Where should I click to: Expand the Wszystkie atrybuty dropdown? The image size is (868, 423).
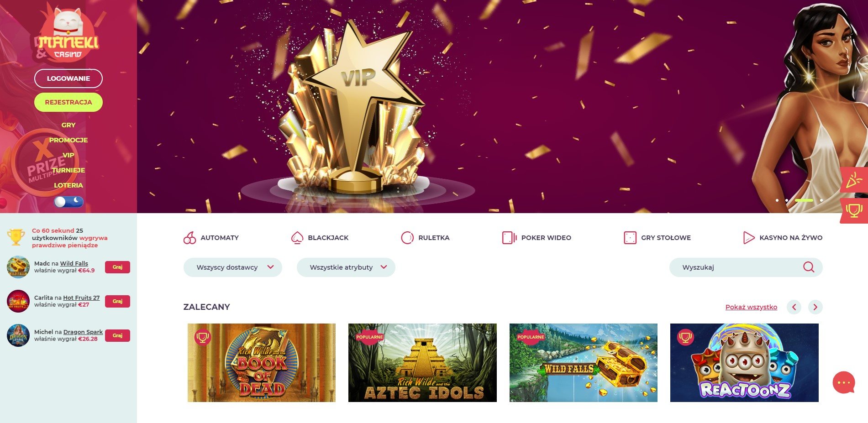point(346,267)
